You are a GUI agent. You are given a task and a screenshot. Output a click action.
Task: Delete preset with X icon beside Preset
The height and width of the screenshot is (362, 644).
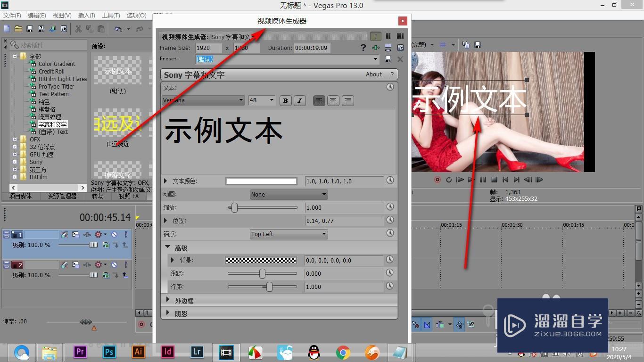(400, 59)
